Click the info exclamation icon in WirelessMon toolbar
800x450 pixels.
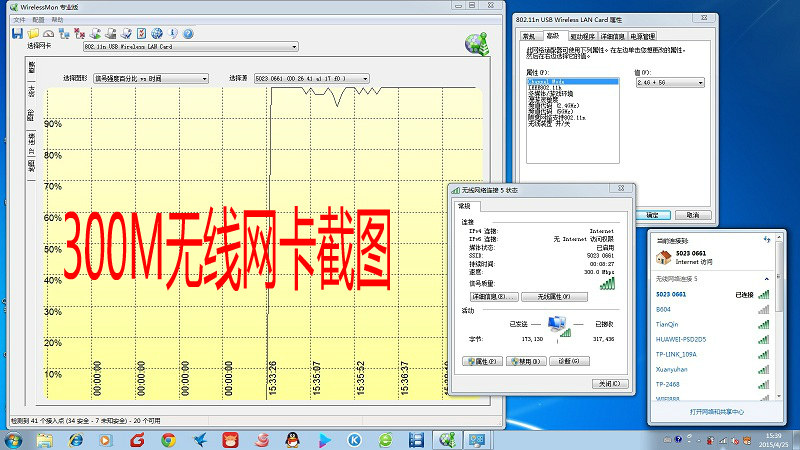173,34
